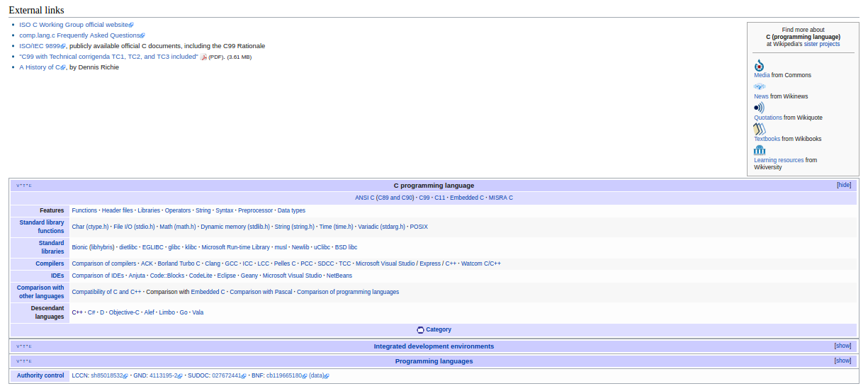The image size is (868, 391).
Task: Open the Data types link
Action: tap(291, 210)
